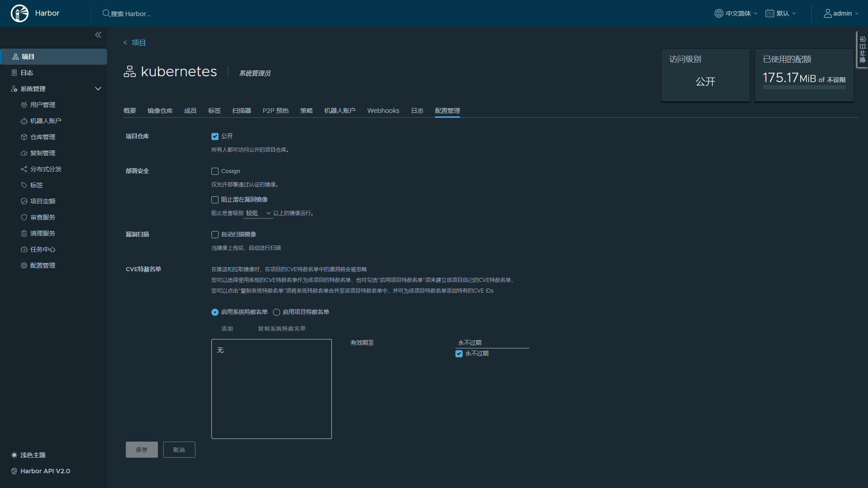This screenshot has height=488, width=868.
Task: Click the 项目定额 icon
Action: [24, 201]
